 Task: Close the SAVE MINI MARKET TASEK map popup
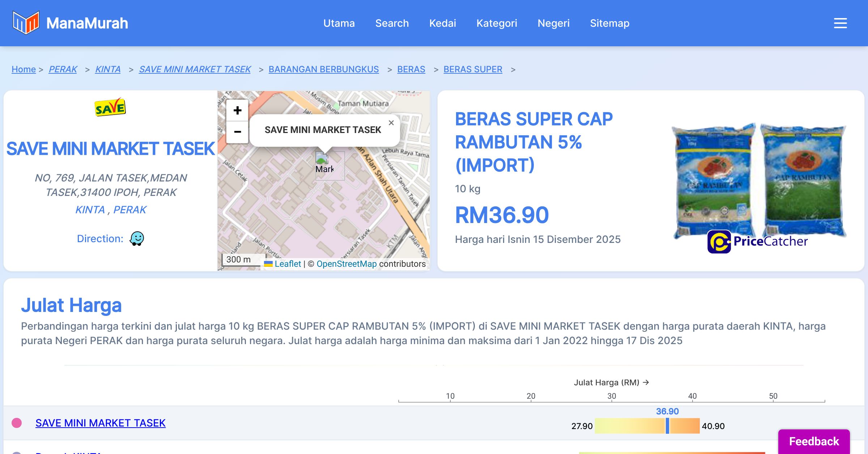[391, 123]
